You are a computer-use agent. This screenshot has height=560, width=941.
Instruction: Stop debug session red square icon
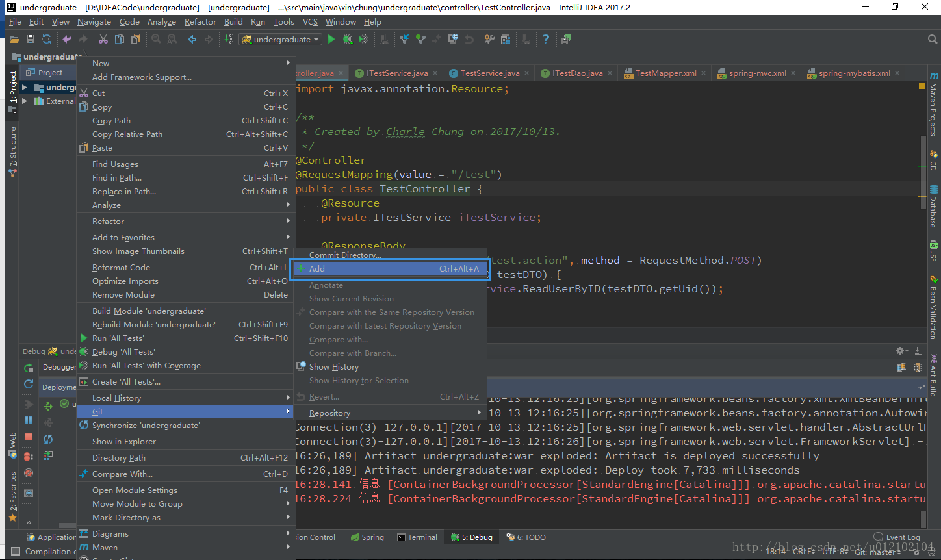click(x=29, y=437)
